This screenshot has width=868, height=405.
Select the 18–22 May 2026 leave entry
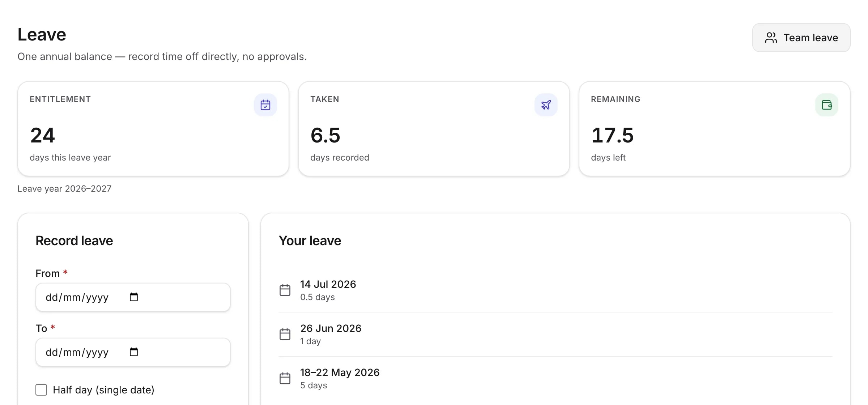[x=556, y=378]
